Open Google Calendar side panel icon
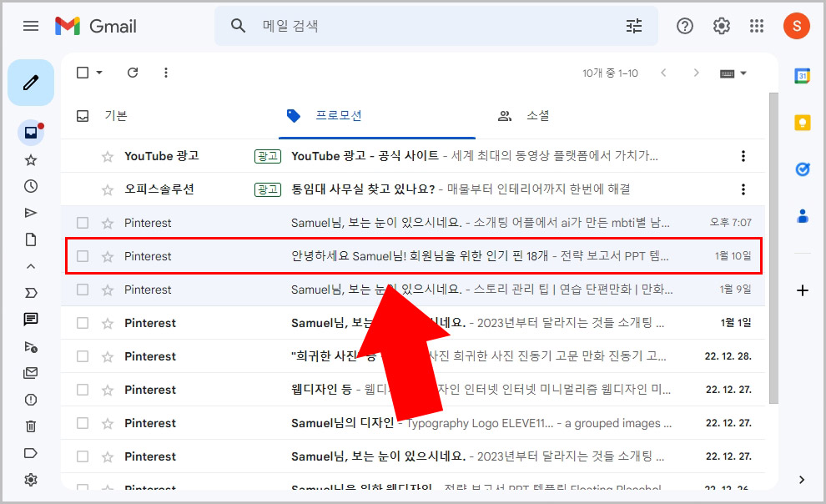 coord(803,76)
